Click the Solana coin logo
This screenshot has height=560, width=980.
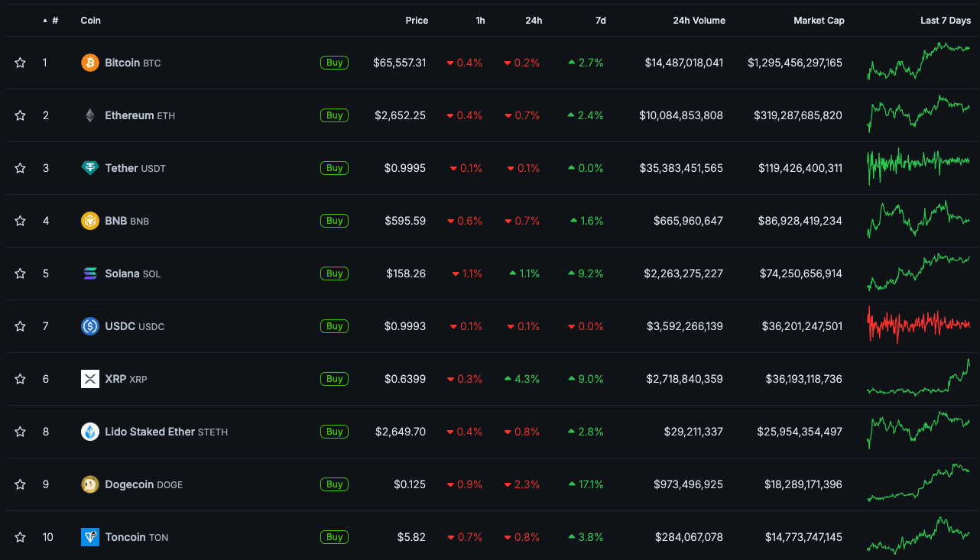click(90, 274)
